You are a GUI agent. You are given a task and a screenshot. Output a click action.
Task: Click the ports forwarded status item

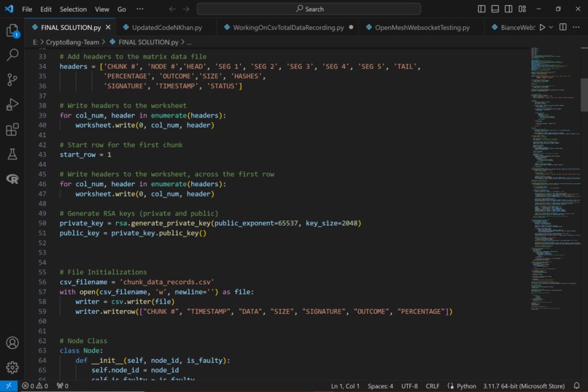point(63,385)
